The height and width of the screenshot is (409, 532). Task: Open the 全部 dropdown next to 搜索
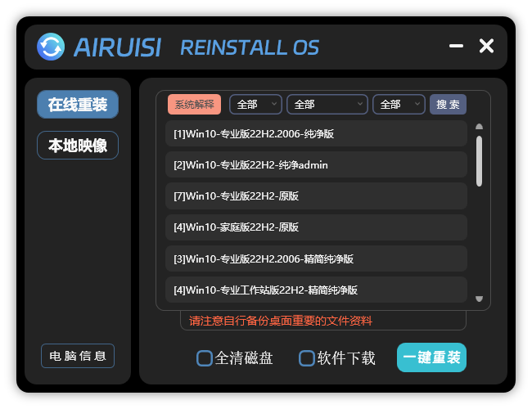click(x=399, y=104)
